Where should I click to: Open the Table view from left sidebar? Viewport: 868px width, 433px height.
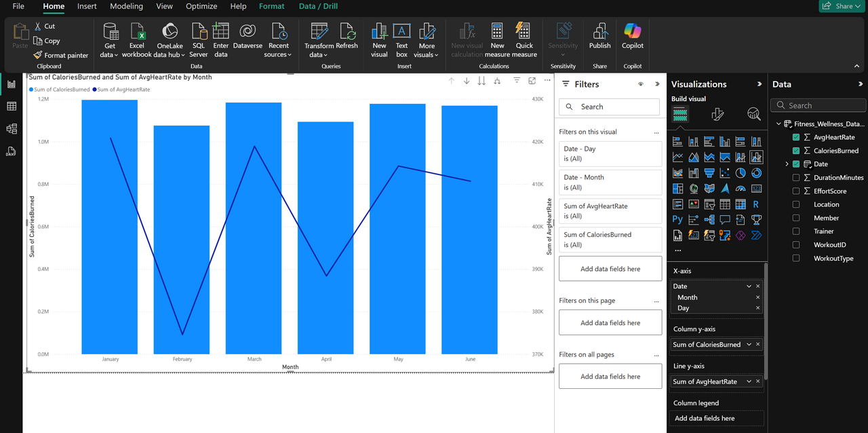click(12, 107)
